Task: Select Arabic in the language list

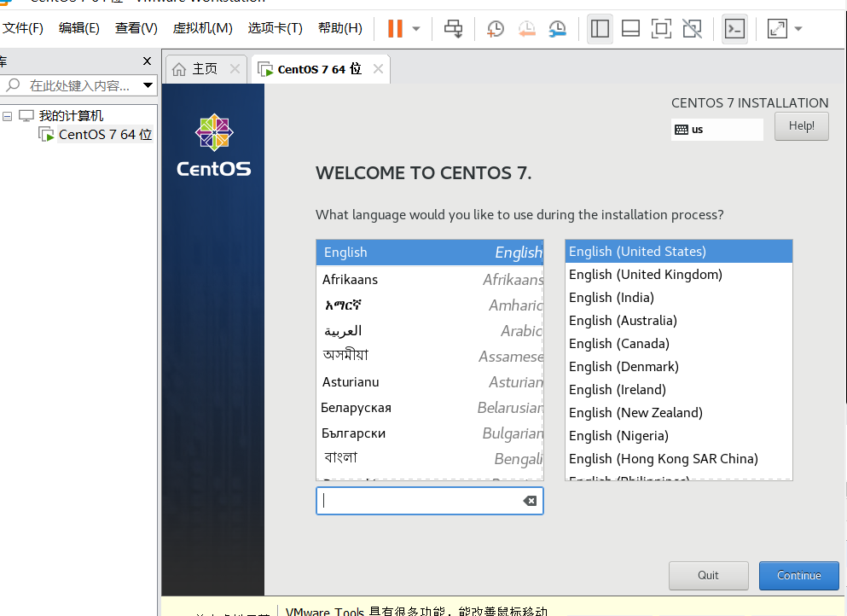Action: (x=429, y=331)
